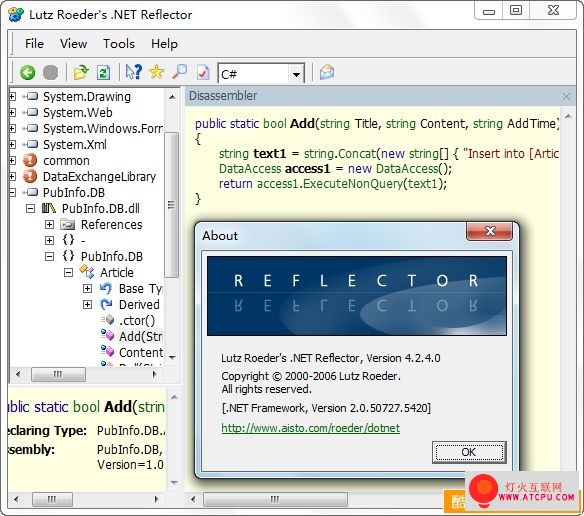Click the info pane's horizontal scrollbar thumb
The image size is (584, 516).
point(52,499)
